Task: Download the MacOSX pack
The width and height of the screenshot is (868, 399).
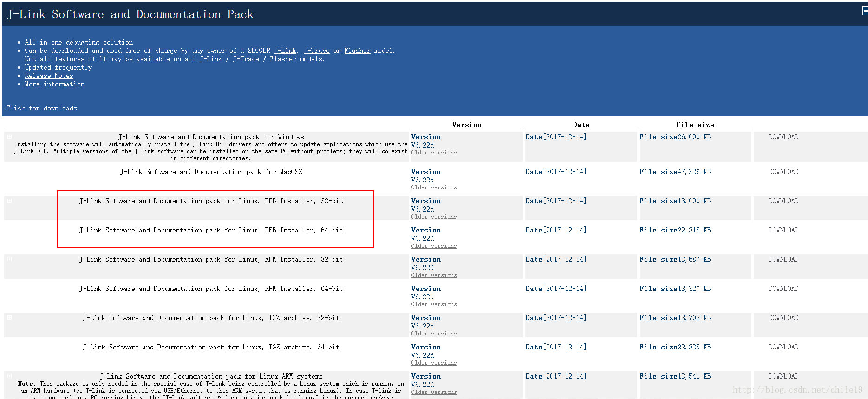Action: [x=783, y=172]
